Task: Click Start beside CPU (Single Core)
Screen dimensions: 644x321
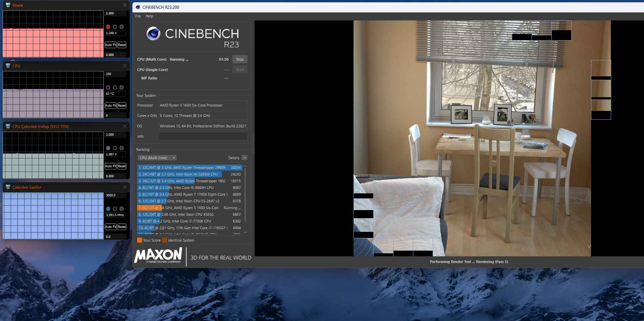Action: tap(240, 70)
